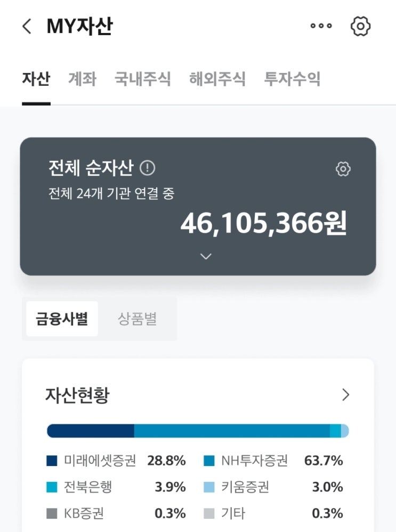Switch to 상품별 view
The height and width of the screenshot is (532, 396).
[x=137, y=318]
